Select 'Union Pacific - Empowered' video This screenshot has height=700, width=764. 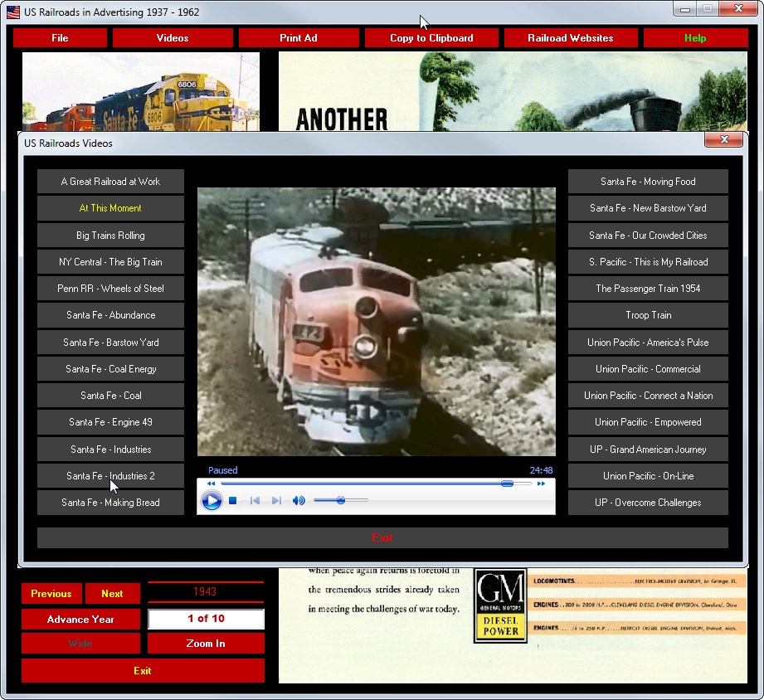coord(648,422)
